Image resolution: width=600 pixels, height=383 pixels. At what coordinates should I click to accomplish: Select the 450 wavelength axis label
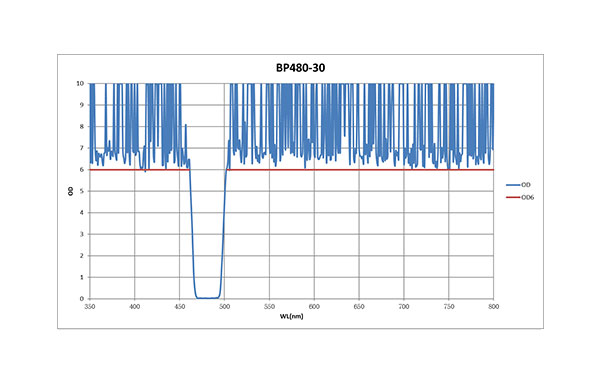coord(179,306)
